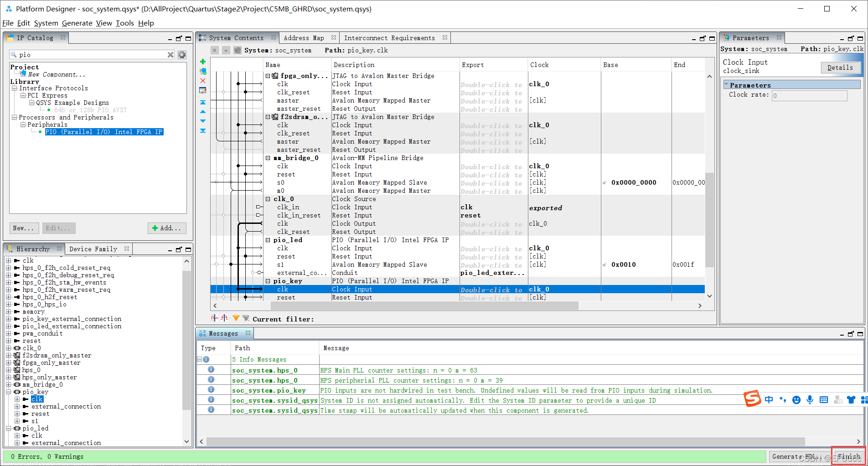The image size is (868, 466).
Task: Click the move-to-bottom arrow icon in System Contents
Action: pyautogui.click(x=203, y=130)
